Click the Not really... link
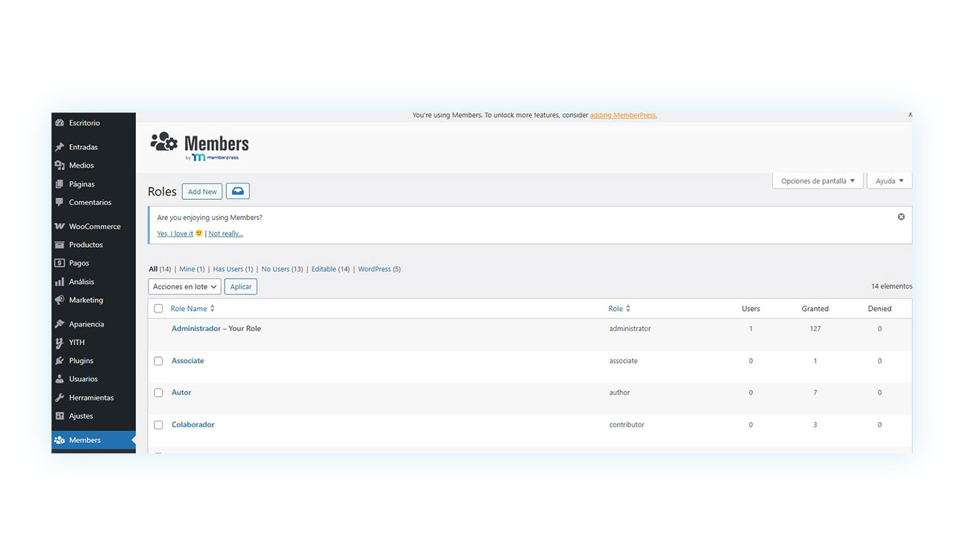970x560 pixels. coord(225,233)
